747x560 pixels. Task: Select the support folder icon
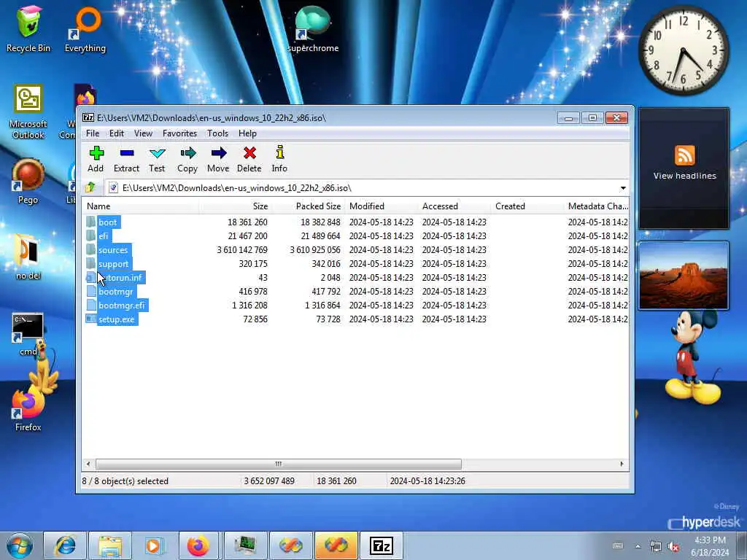(x=91, y=263)
